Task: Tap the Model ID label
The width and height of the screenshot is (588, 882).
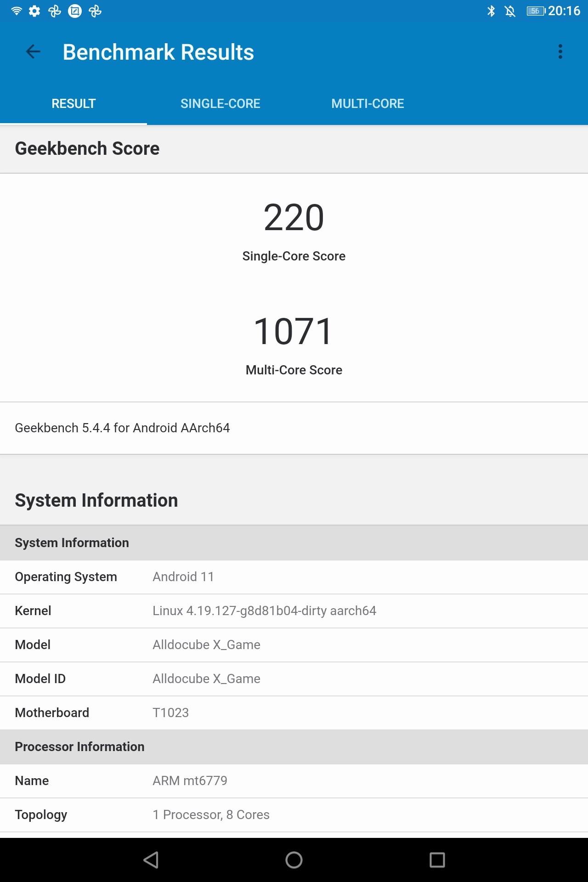Action: (x=40, y=679)
